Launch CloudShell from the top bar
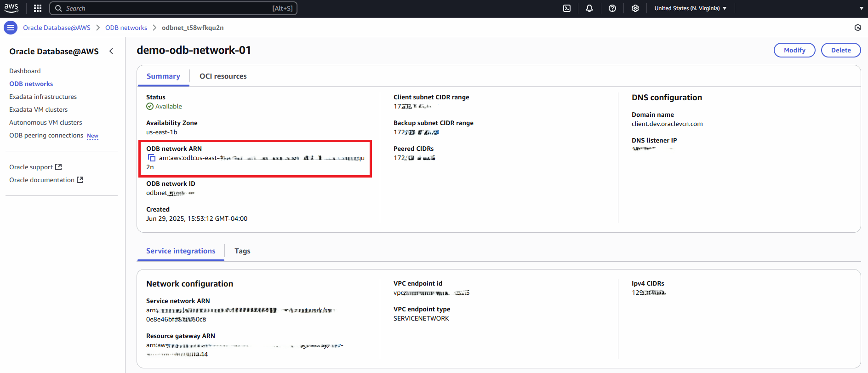Screen dimensions: 868x373 [567, 8]
